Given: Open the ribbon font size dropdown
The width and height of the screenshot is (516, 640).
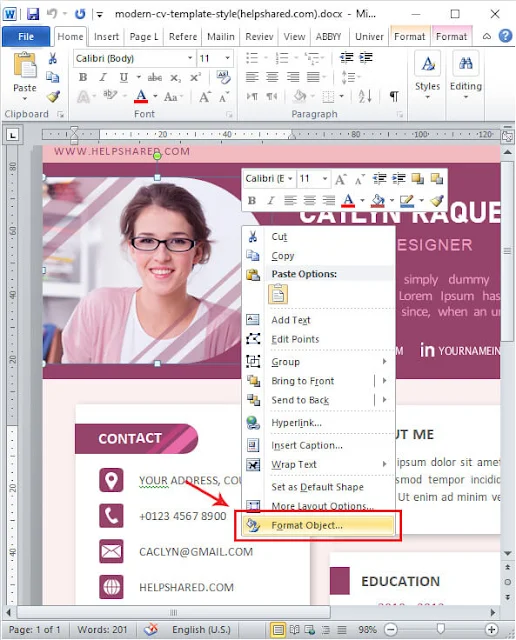Looking at the screenshot, I should 227,58.
